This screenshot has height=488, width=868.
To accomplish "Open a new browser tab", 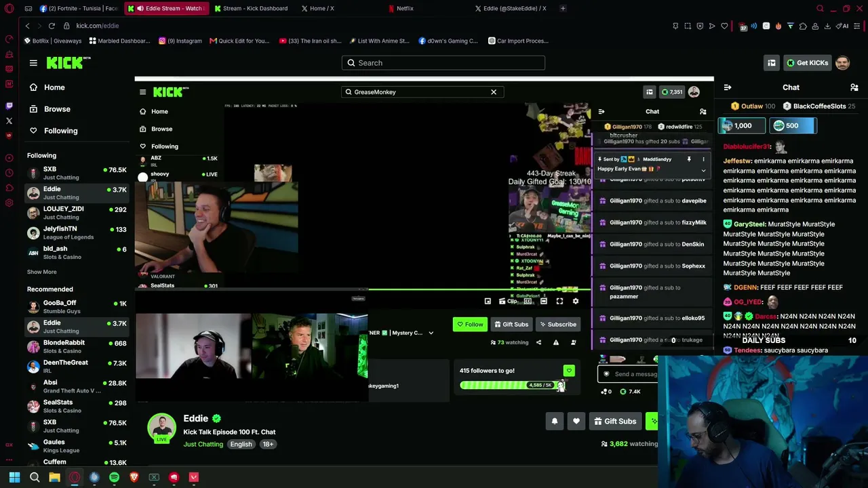I will coord(563,9).
